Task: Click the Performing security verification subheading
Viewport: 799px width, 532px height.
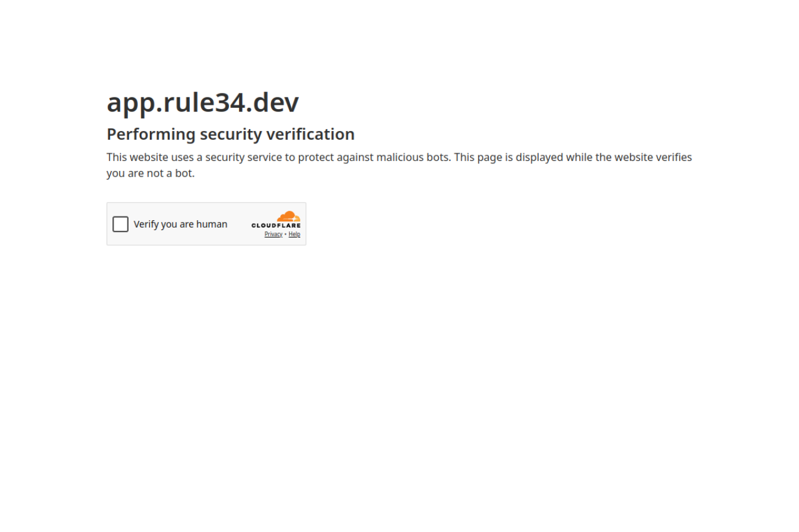Action: [x=230, y=133]
